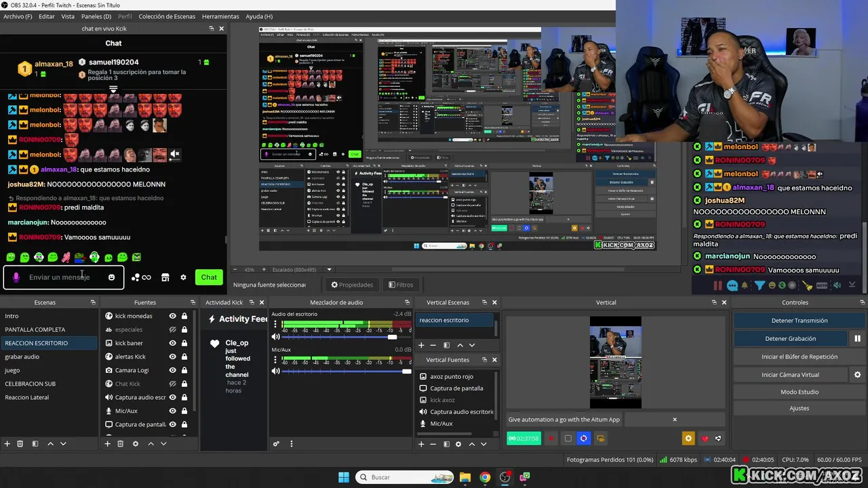Screen dimensions: 868x488
Task: Open the Colección de Escenas menu
Action: [x=167, y=16]
